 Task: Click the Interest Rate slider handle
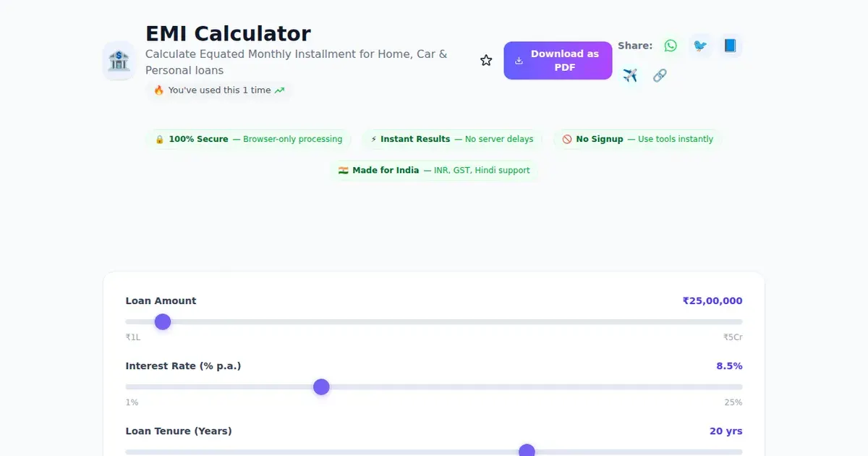point(321,387)
